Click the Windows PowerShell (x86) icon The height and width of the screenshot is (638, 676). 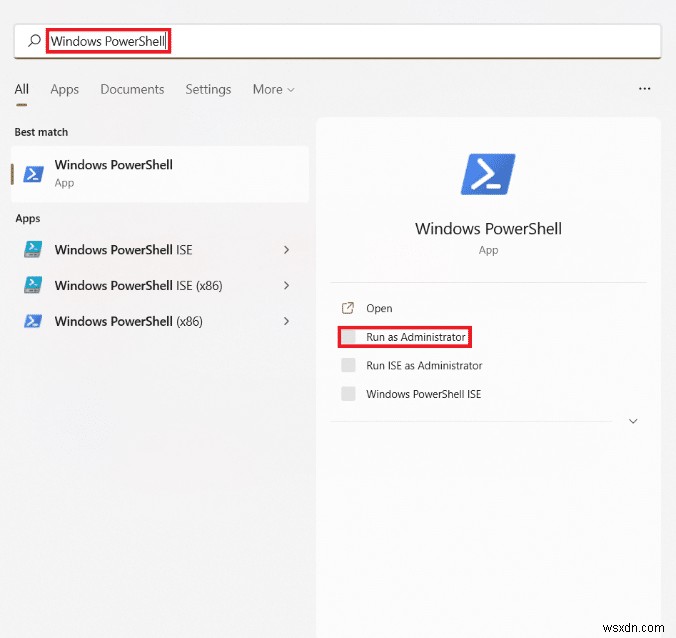point(33,321)
